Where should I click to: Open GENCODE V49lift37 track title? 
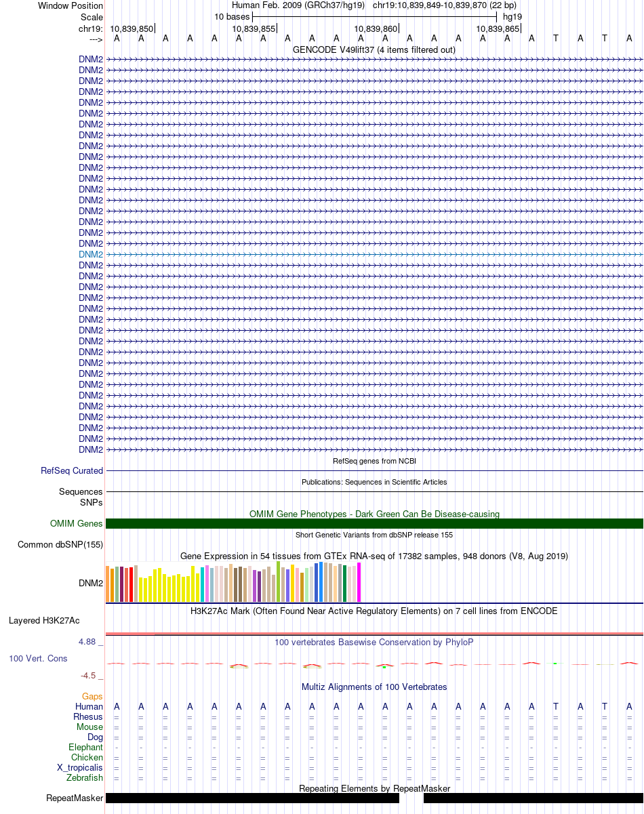(374, 49)
